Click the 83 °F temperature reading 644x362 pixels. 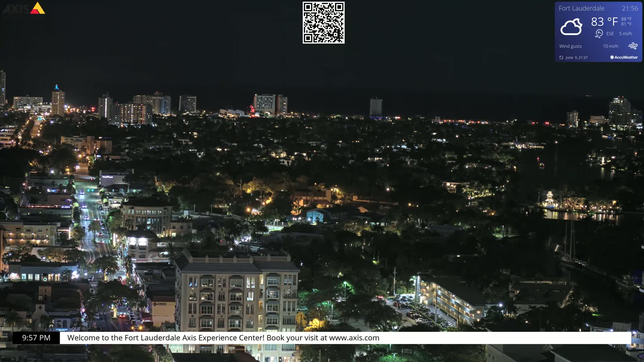click(604, 22)
